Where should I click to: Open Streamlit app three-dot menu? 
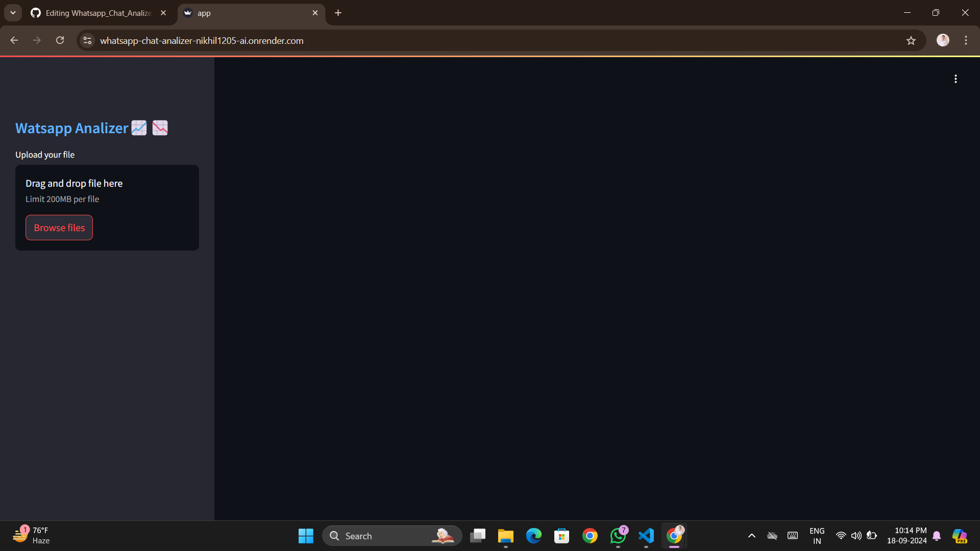tap(955, 79)
